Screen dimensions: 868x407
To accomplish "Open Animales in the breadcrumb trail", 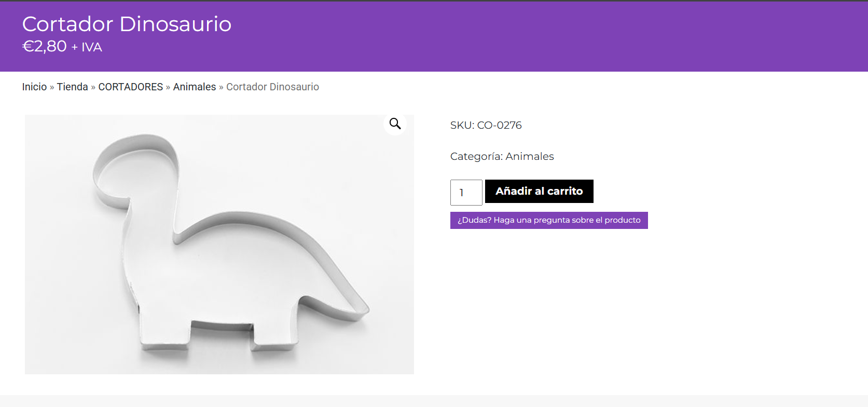I will [195, 87].
